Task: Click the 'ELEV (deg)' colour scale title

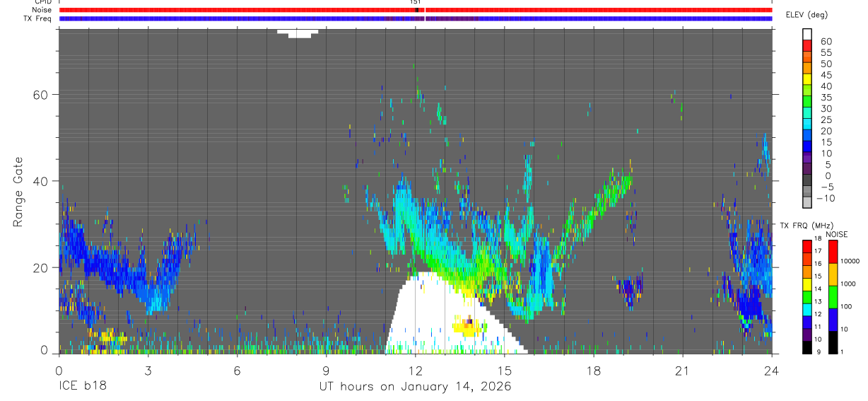Action: [808, 15]
